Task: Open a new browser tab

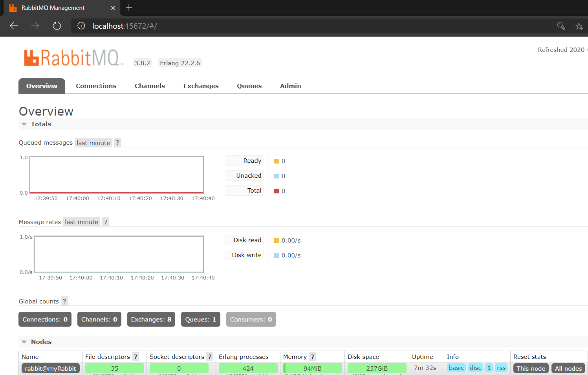Action: coord(129,7)
